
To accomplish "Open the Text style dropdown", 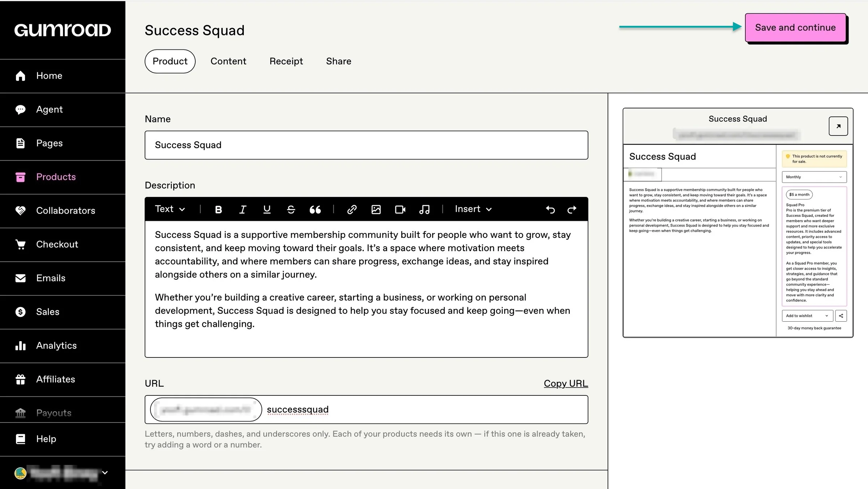I will [x=170, y=209].
